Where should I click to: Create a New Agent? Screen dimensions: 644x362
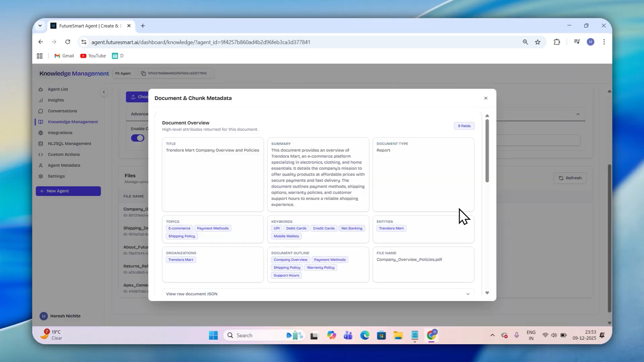point(68,191)
